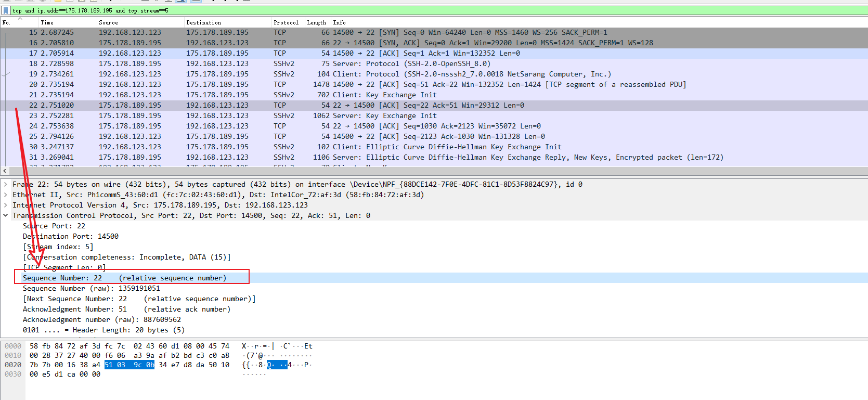Select the Header Length: 20 bytes field
The width and height of the screenshot is (868, 400).
(x=103, y=330)
